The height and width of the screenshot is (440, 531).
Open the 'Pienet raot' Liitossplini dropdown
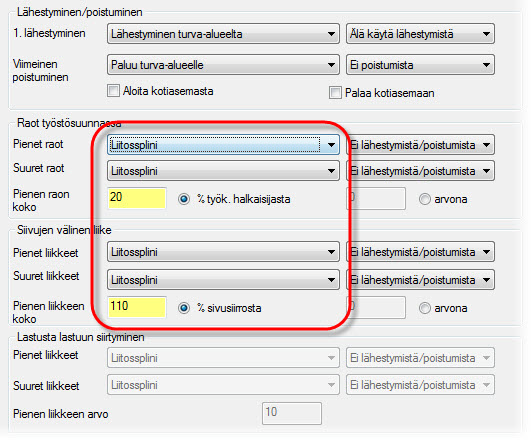(223, 145)
